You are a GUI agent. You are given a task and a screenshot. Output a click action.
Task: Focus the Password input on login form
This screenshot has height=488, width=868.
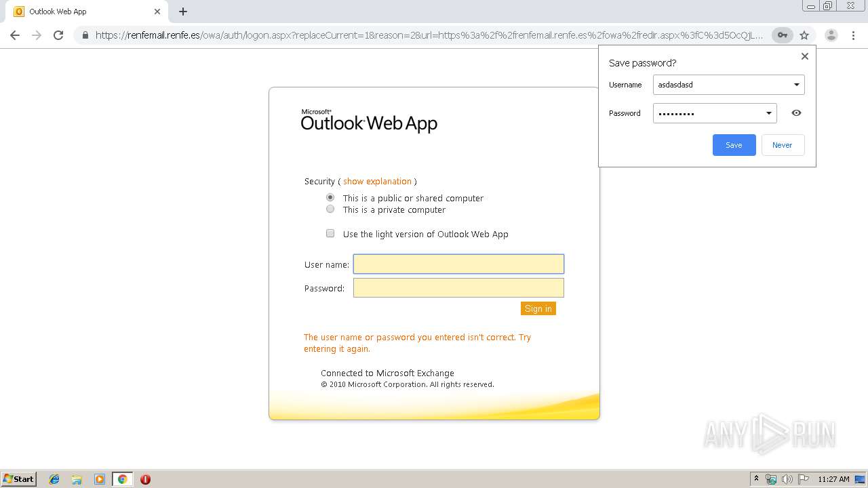pyautogui.click(x=458, y=288)
